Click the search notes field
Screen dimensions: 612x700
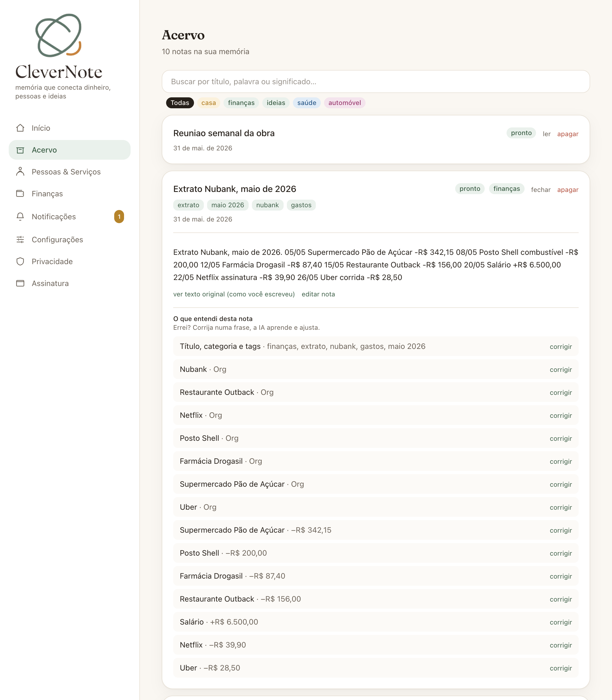tap(376, 81)
